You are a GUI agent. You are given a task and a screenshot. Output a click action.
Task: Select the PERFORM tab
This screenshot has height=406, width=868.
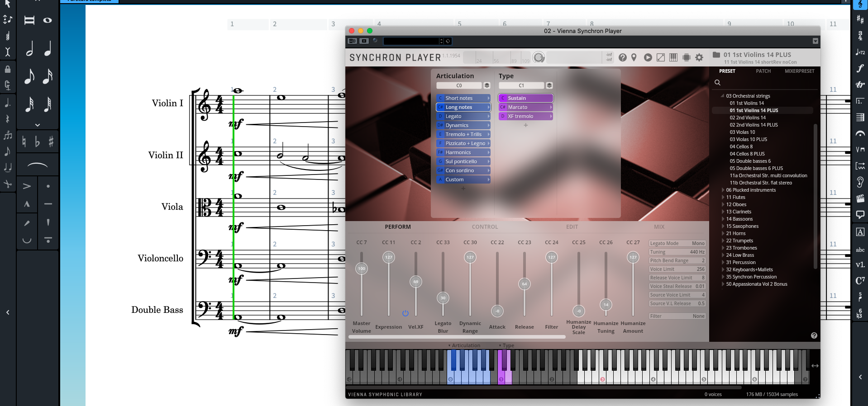pyautogui.click(x=398, y=227)
